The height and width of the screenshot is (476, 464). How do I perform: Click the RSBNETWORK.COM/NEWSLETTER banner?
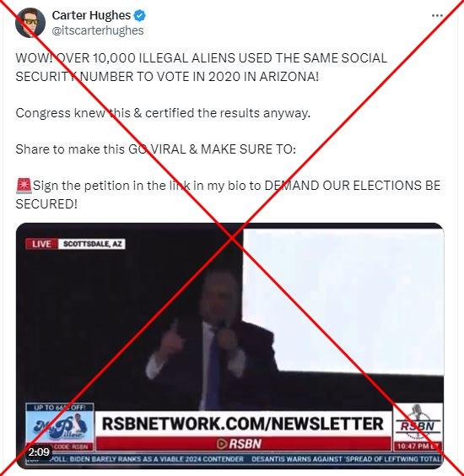[x=243, y=424]
